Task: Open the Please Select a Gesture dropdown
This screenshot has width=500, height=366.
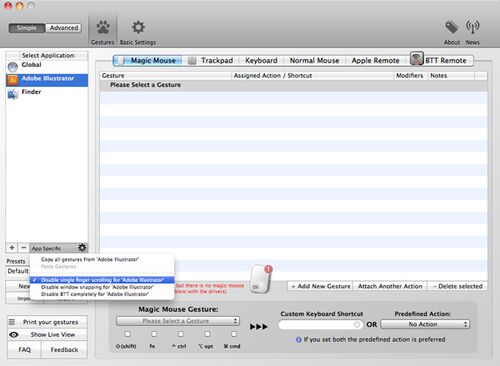Action: point(178,321)
